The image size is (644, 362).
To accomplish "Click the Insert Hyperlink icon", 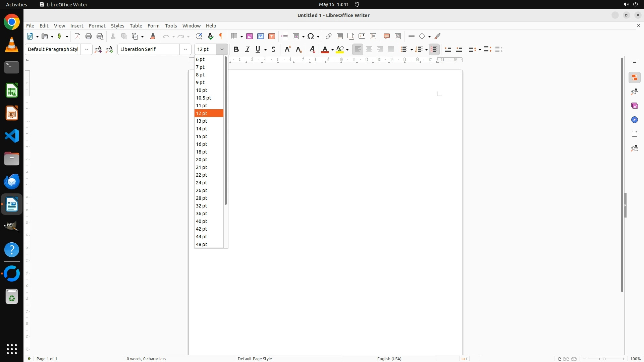I will (x=329, y=36).
